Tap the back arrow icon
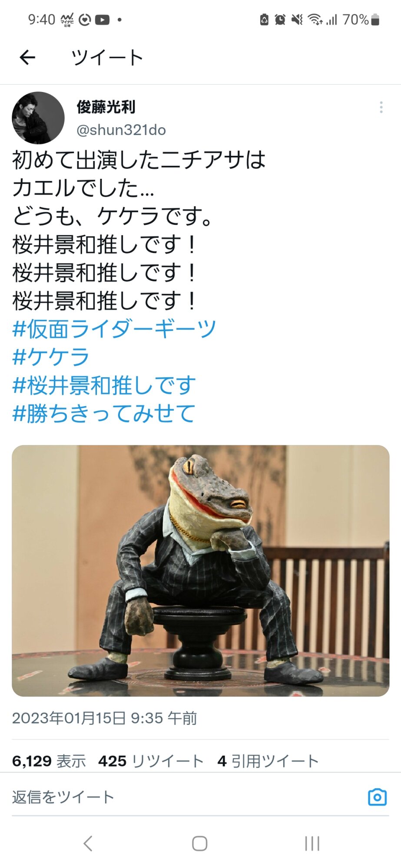The width and height of the screenshot is (401, 868). tap(27, 57)
